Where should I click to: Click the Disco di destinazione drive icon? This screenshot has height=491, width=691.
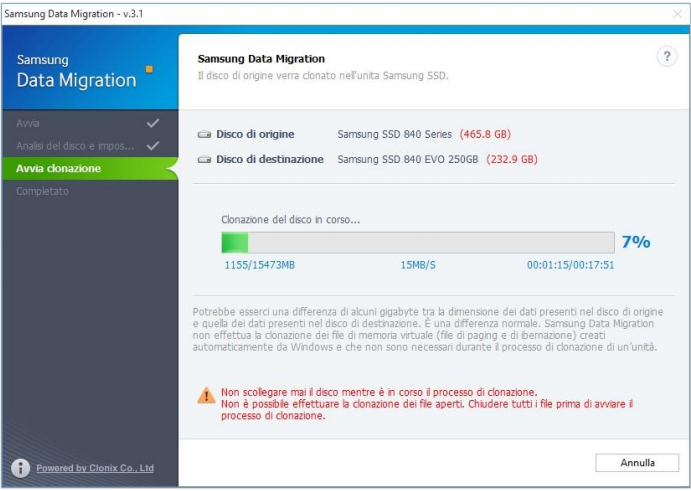tap(204, 160)
